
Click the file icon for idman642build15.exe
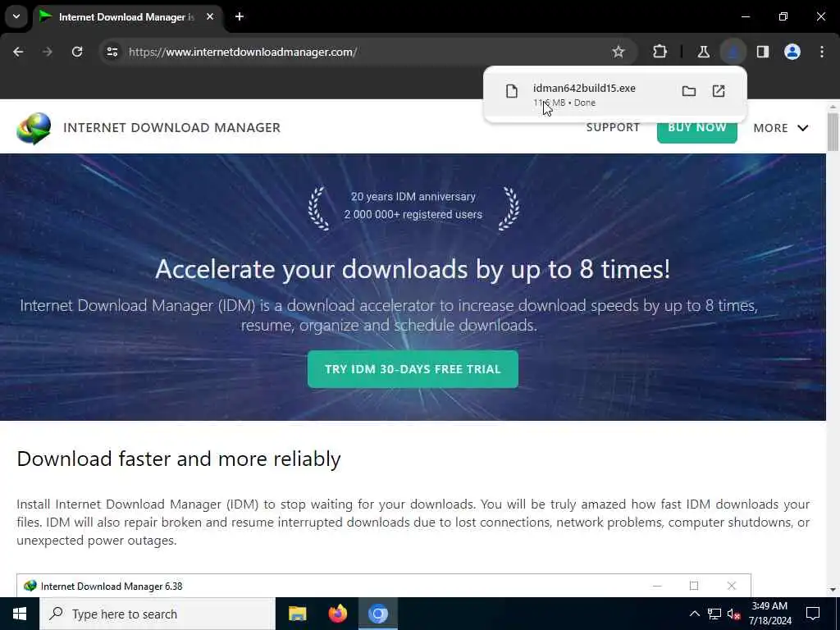(512, 92)
